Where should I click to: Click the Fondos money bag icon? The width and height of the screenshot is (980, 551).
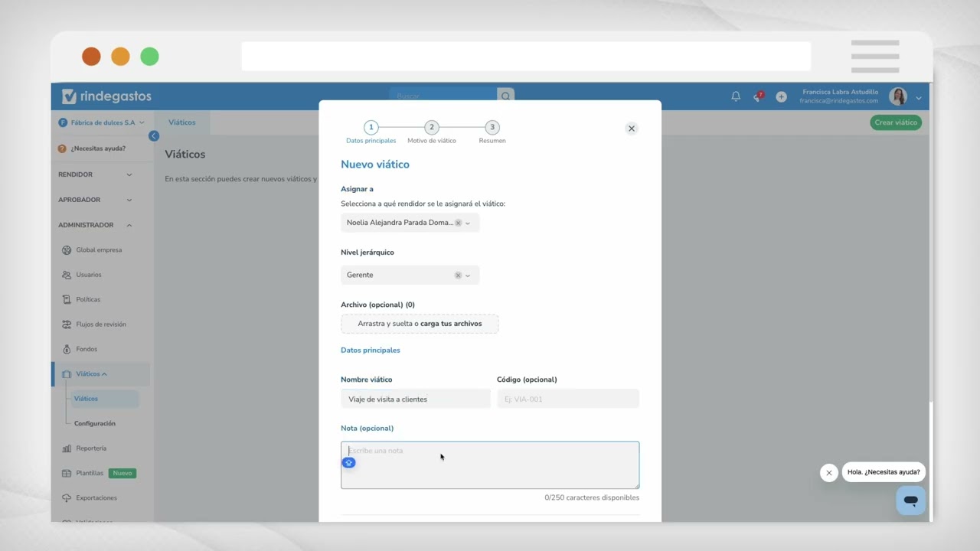point(67,349)
